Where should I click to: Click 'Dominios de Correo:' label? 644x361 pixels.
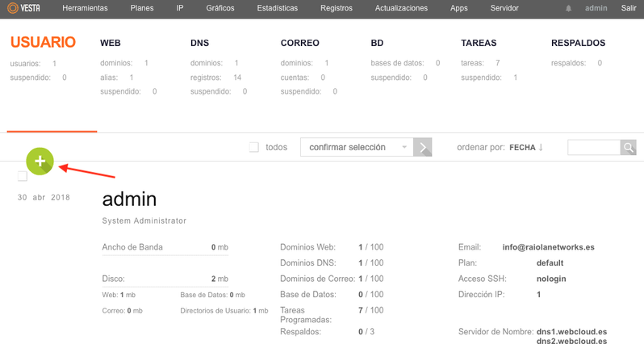tap(317, 279)
